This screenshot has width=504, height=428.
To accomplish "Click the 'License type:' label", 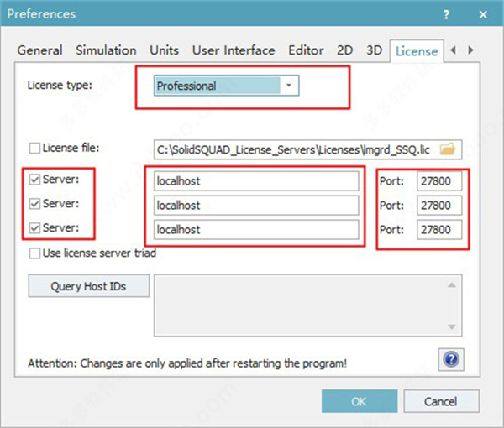I will pyautogui.click(x=60, y=85).
